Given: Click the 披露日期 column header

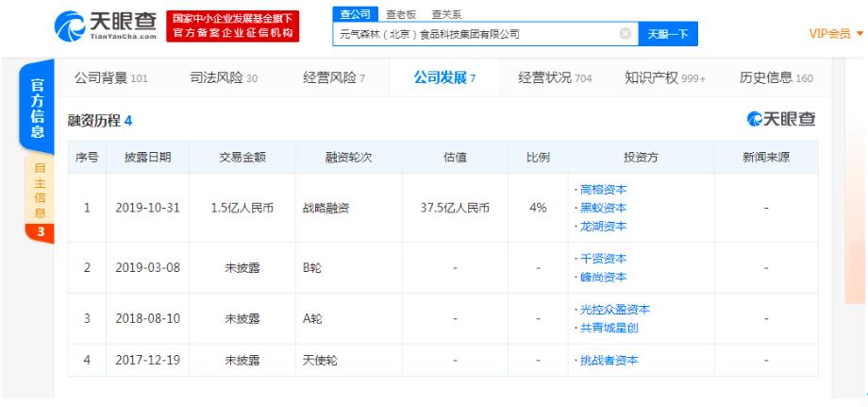Looking at the screenshot, I should [x=147, y=158].
